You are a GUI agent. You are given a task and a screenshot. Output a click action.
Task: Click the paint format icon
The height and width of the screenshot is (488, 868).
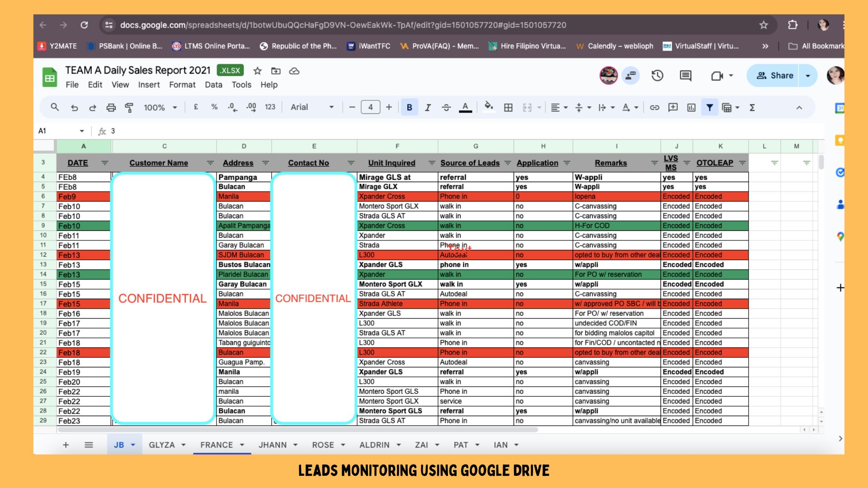tap(129, 108)
